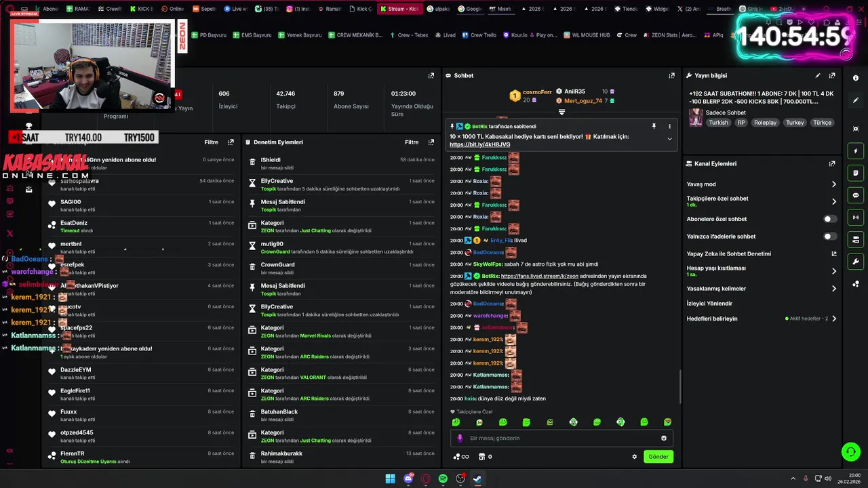Toggle the lightning bolt panel in the right sidebar
868x488 pixels.
coord(856,150)
